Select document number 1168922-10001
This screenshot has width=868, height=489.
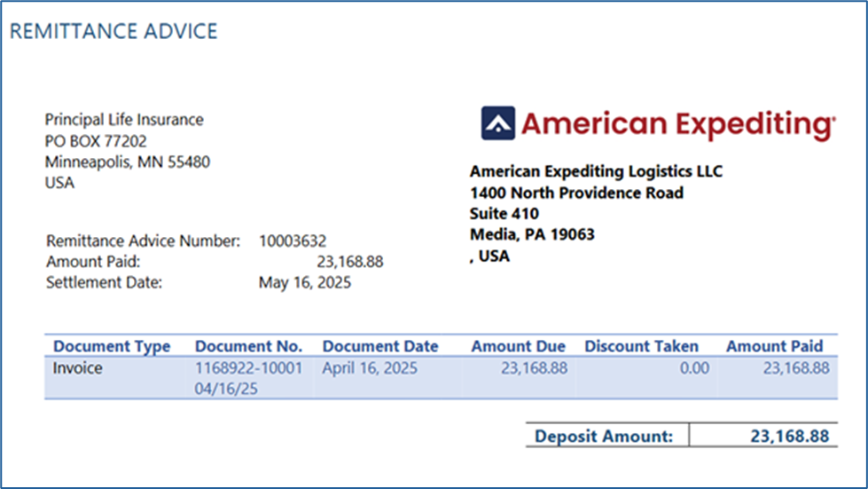tap(248, 368)
